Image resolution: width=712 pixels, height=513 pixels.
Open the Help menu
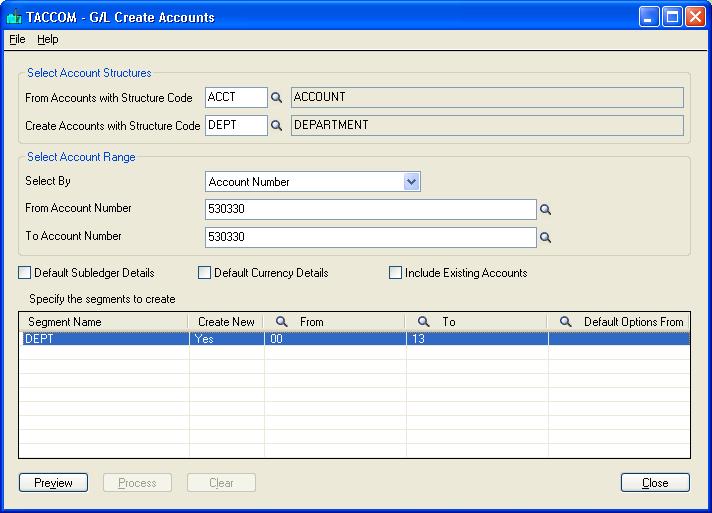pyautogui.click(x=48, y=39)
